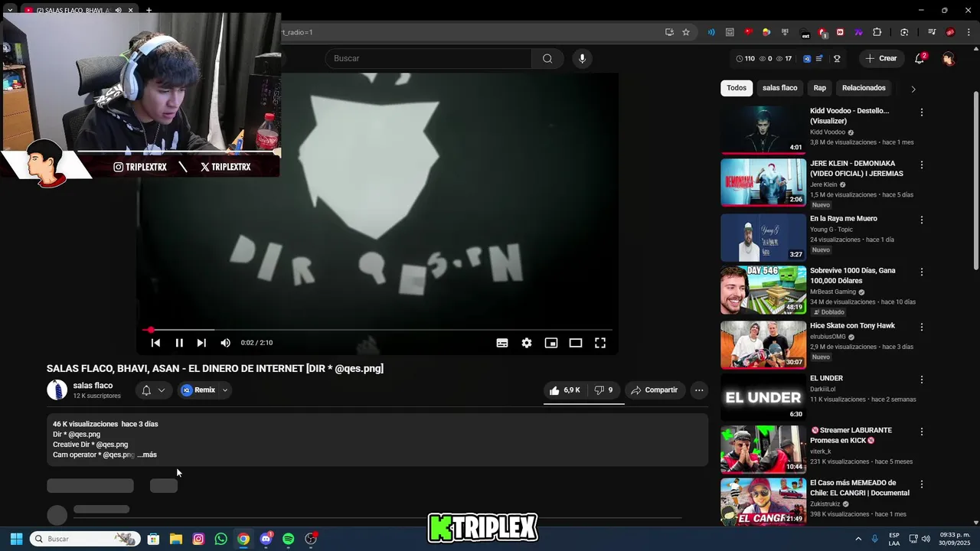Open options for Kidd Voodoo Destello video
Screen dimensions: 980x551
point(922,112)
